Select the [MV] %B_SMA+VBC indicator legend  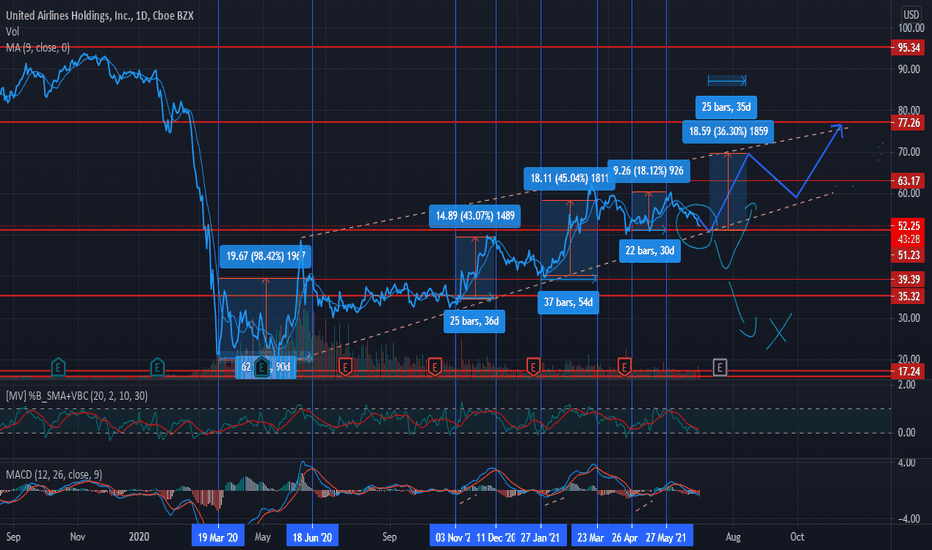click(77, 396)
